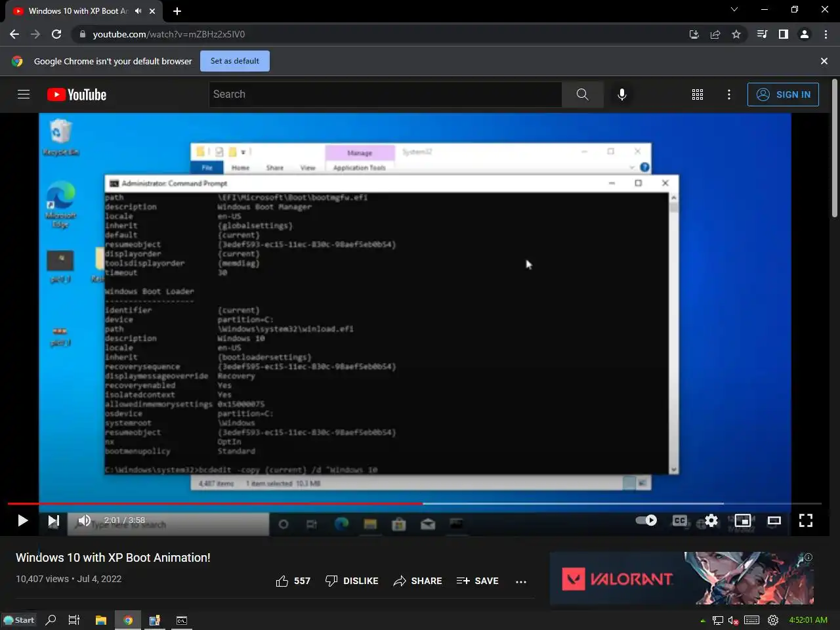Bookmark this tab with the star

[x=736, y=34]
